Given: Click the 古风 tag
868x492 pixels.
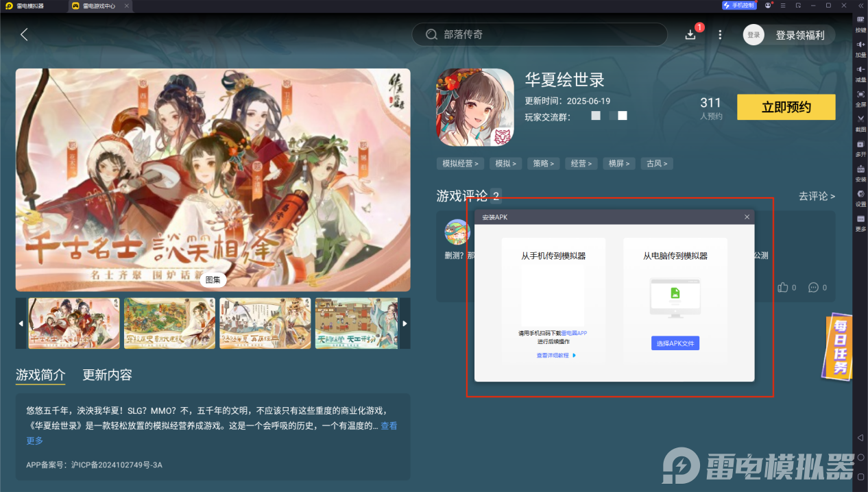Looking at the screenshot, I should pyautogui.click(x=657, y=164).
